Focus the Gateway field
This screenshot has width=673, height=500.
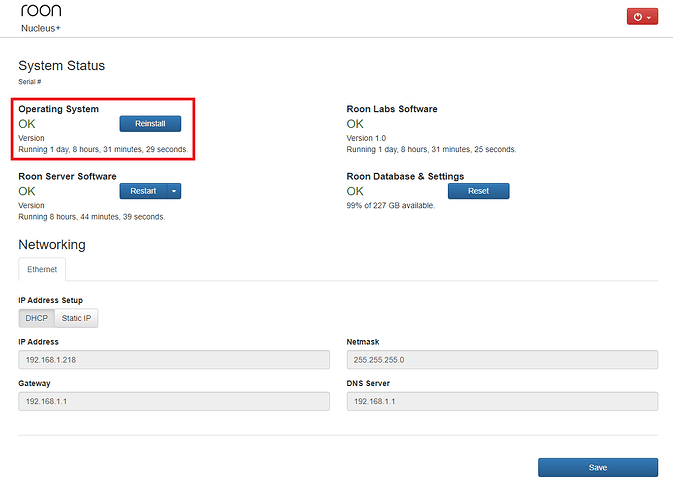click(x=174, y=401)
